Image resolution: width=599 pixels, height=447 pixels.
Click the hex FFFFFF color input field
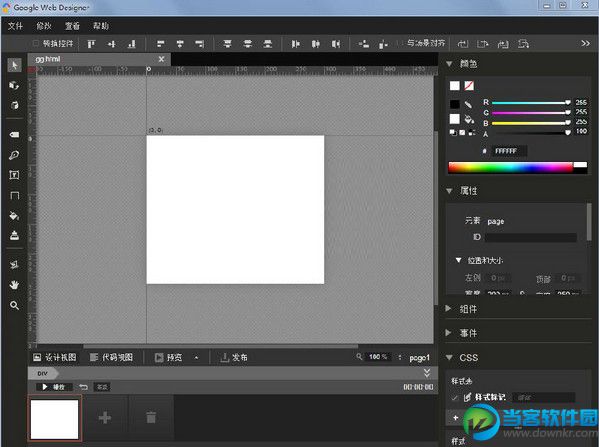(508, 151)
